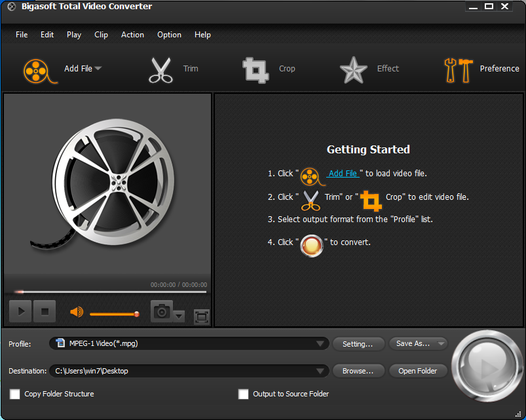526x420 pixels.
Task: Open Save As dropdown arrow
Action: point(441,343)
